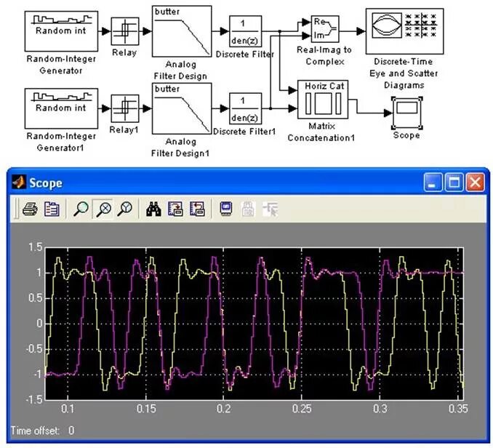Toggle the Floating scope icon
The height and width of the screenshot is (448, 493).
[226, 209]
